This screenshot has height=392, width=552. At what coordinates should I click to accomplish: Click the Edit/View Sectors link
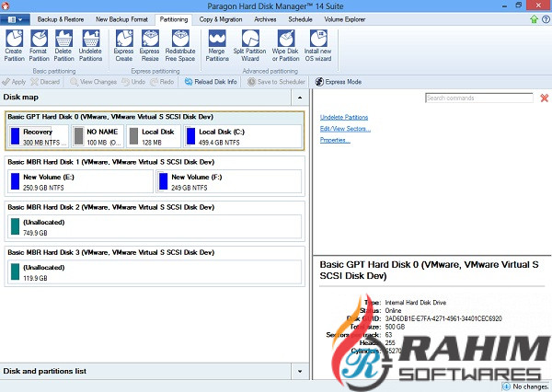click(x=345, y=129)
